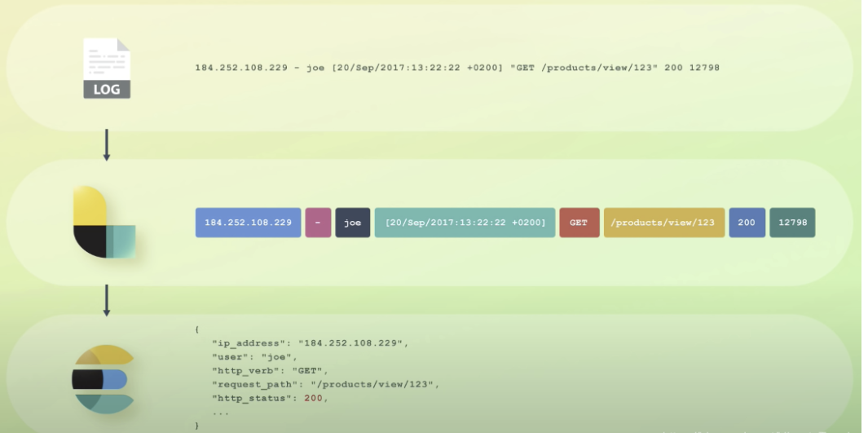The height and width of the screenshot is (433, 868).
Task: Select the blue 184.252.108.229 token block
Action: click(x=248, y=223)
